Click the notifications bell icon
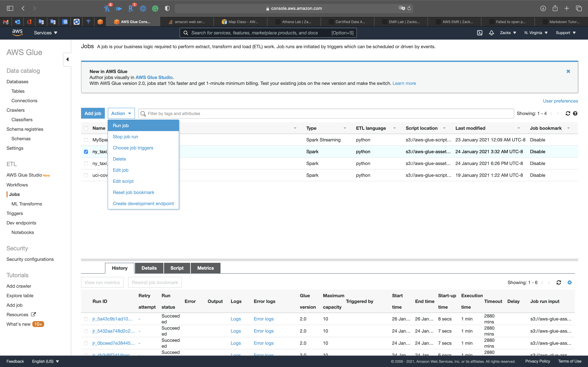 [x=491, y=33]
